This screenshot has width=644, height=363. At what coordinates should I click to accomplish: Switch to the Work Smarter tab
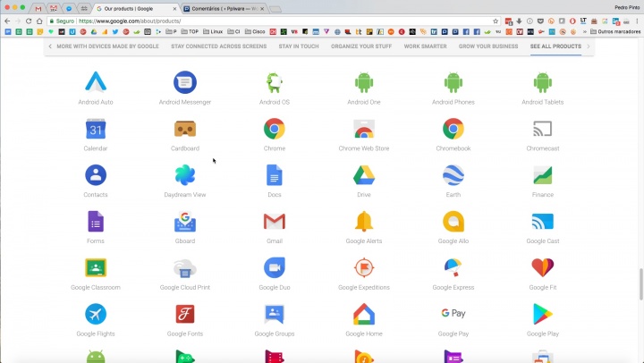pyautogui.click(x=425, y=46)
